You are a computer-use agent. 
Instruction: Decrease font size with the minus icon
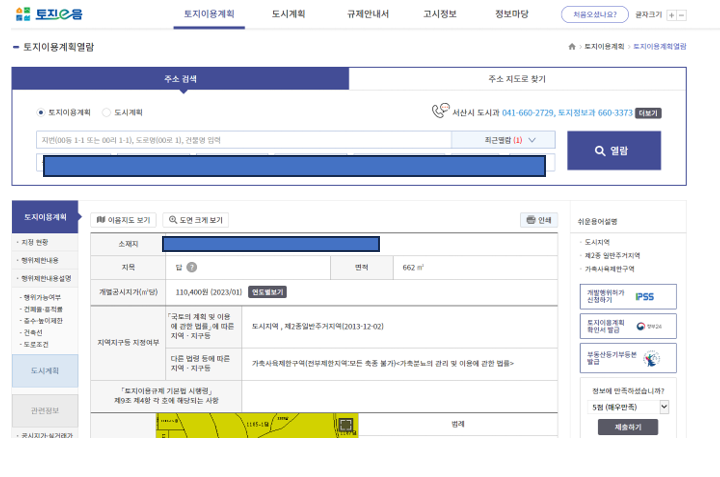pyautogui.click(x=682, y=15)
